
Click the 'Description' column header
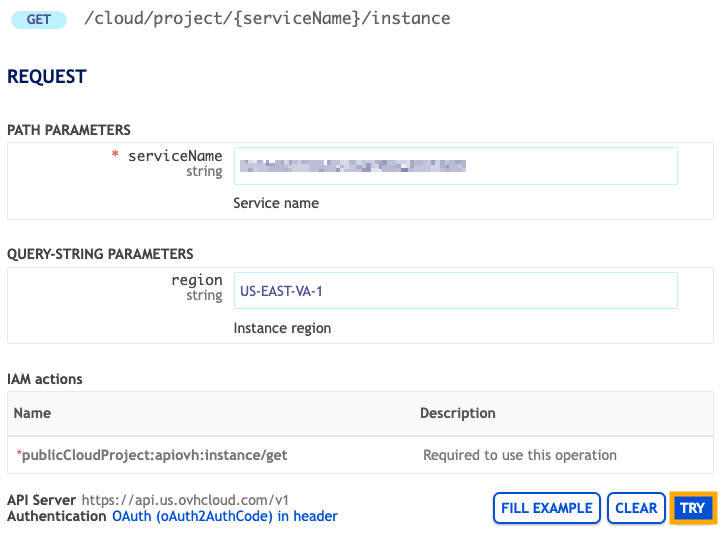(458, 413)
